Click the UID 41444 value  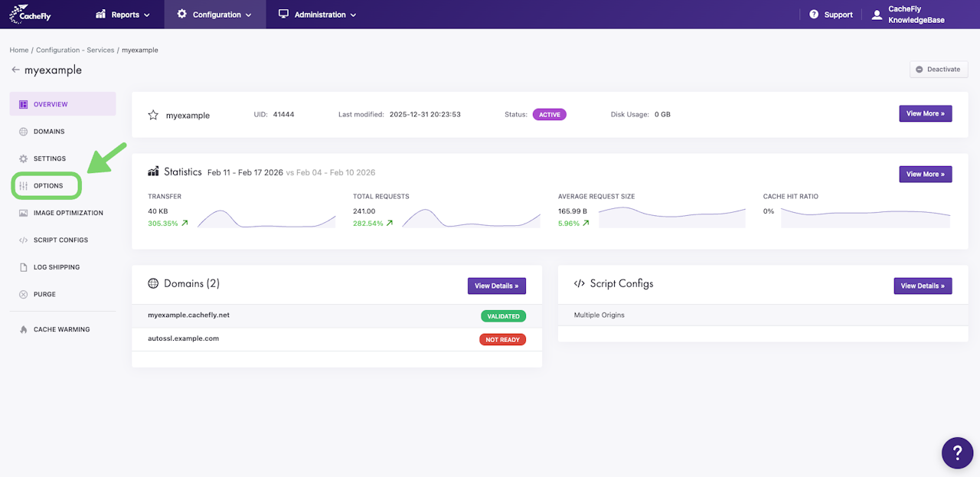pyautogui.click(x=283, y=114)
